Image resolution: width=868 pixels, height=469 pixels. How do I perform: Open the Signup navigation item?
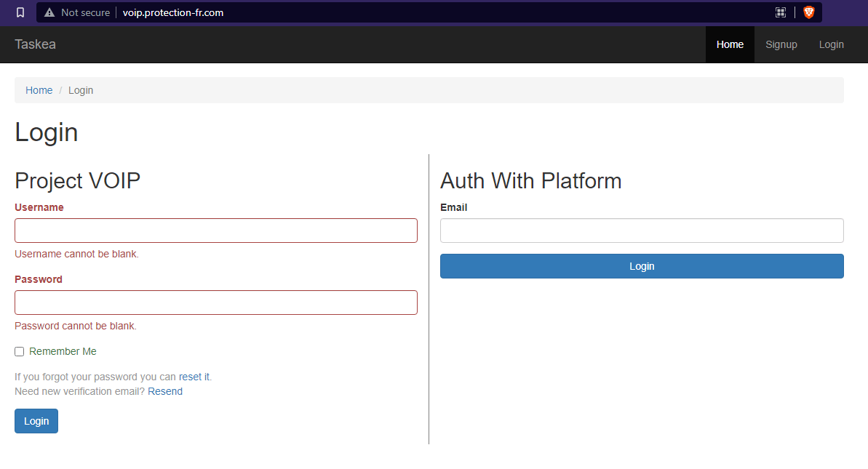781,44
